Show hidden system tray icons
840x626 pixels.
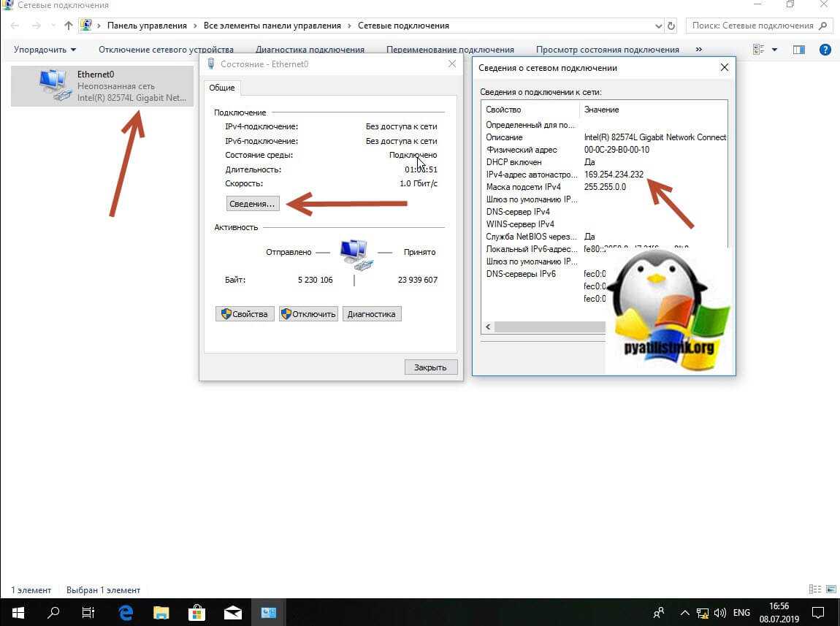coord(684,612)
